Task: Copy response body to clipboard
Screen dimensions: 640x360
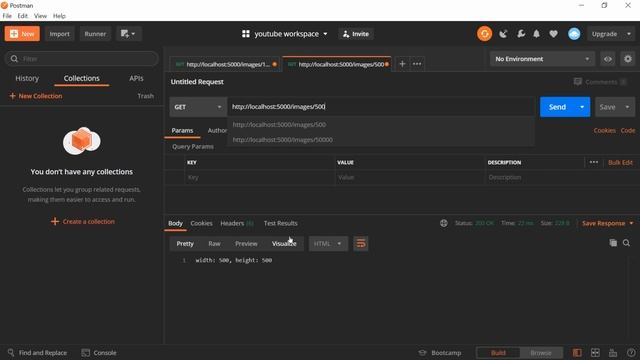Action: 613,243
